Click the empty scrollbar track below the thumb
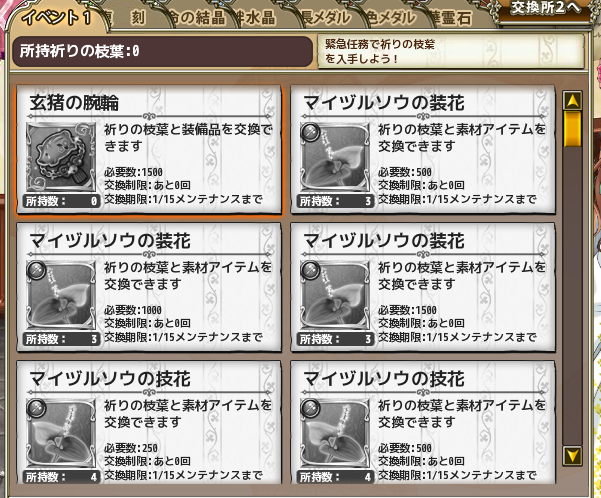 [x=573, y=295]
